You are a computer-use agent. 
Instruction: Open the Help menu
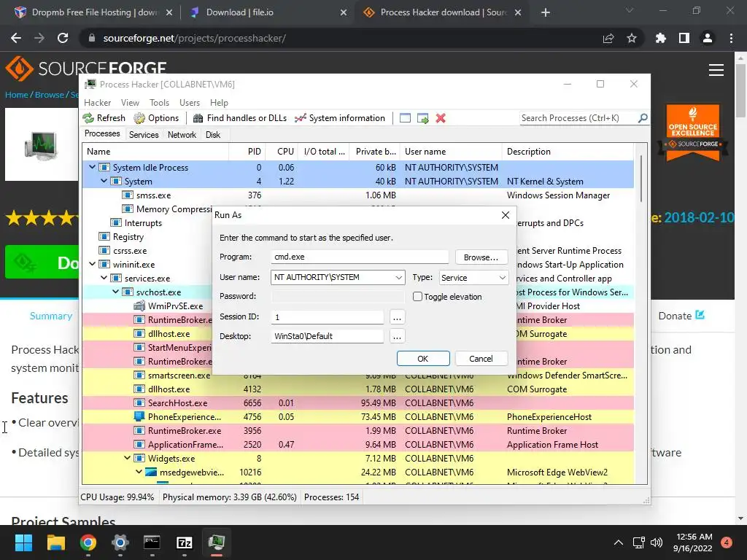219,102
